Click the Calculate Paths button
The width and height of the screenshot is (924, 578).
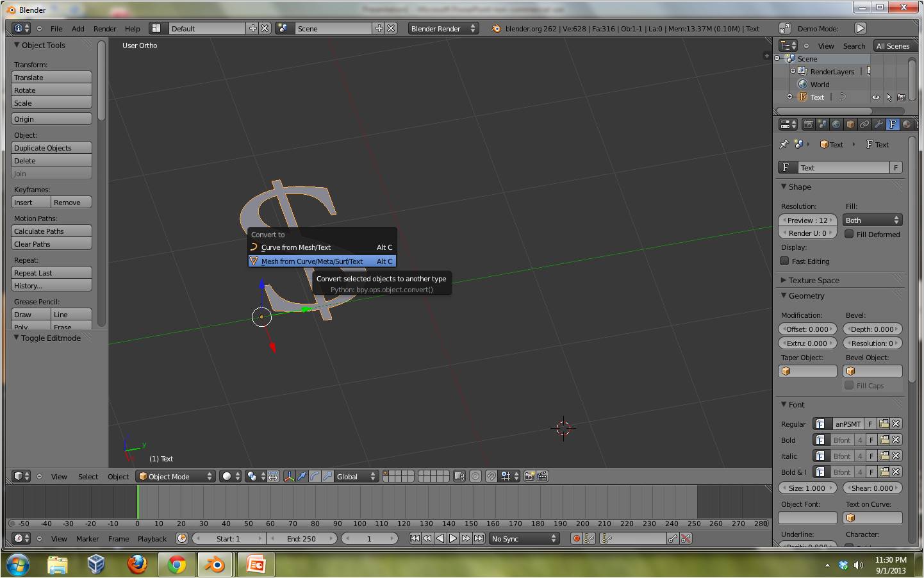pos(51,231)
